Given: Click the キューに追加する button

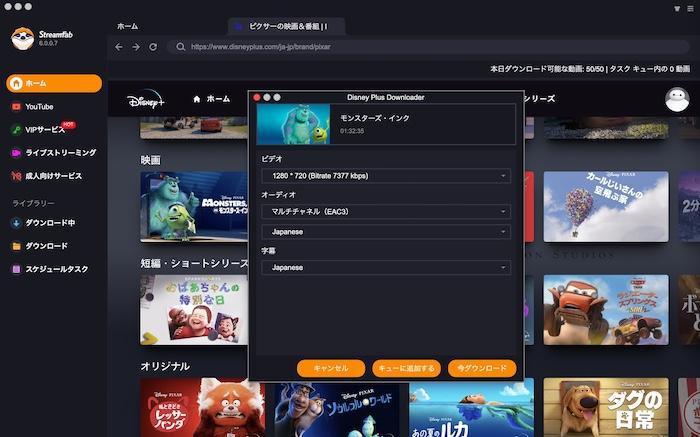Looking at the screenshot, I should point(406,368).
